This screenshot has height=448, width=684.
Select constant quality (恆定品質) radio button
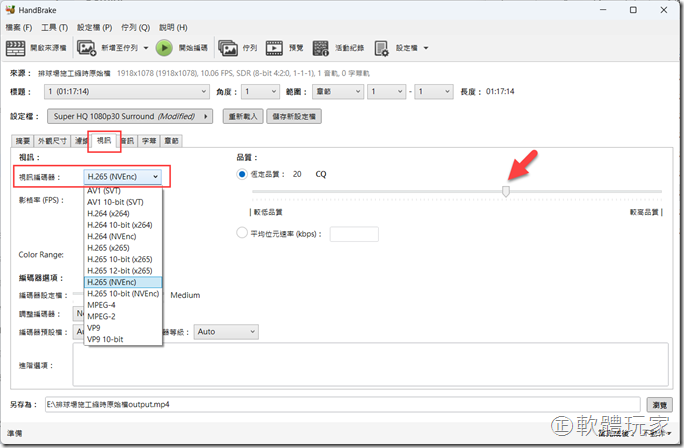[x=243, y=174]
